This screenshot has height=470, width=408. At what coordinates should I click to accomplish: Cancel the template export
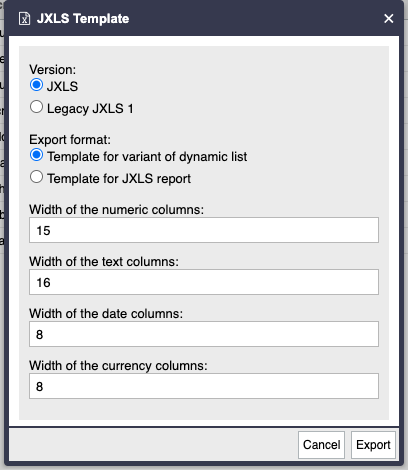pyautogui.click(x=321, y=445)
